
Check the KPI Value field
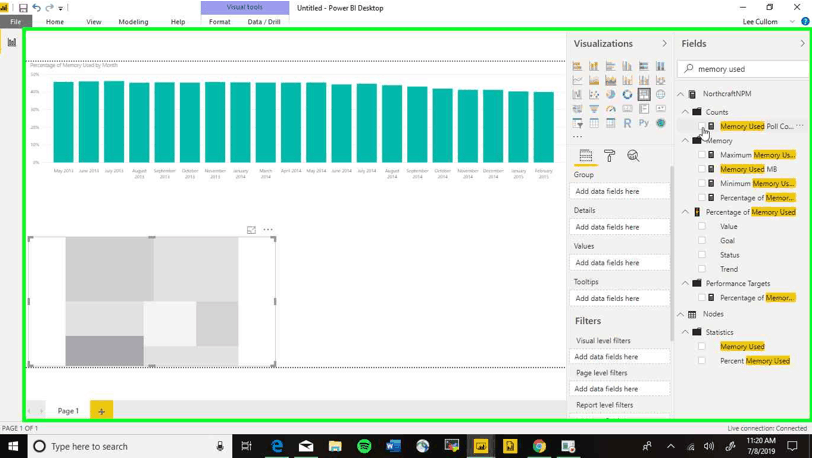702,226
